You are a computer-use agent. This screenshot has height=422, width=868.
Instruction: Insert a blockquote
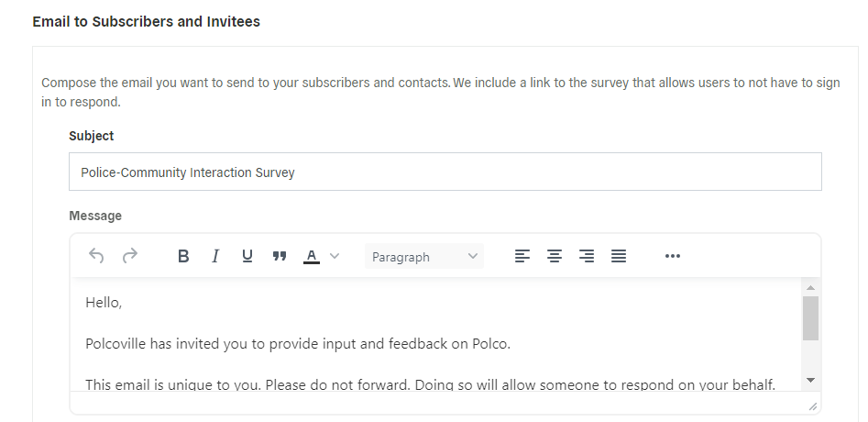pos(280,257)
